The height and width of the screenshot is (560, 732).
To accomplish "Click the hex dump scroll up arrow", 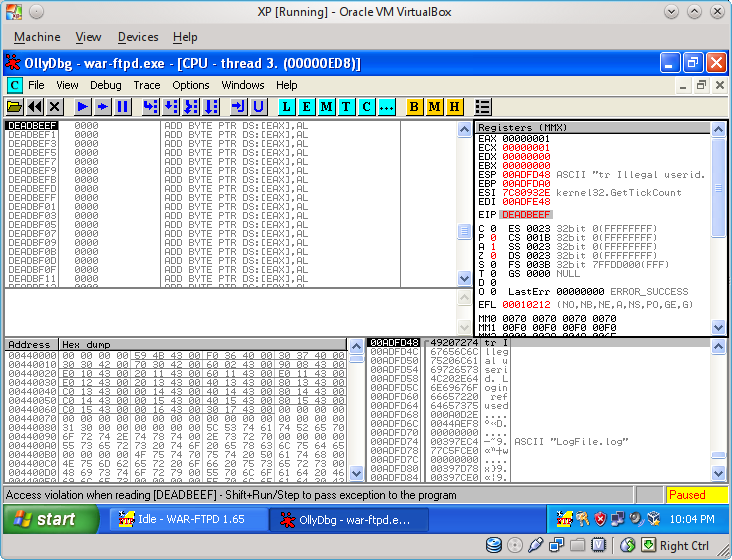I will tap(356, 346).
